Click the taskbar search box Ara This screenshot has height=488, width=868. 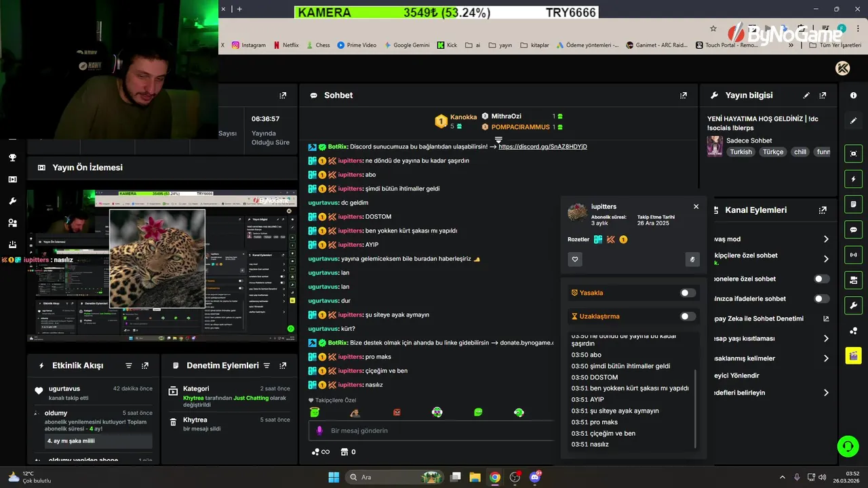click(x=395, y=477)
